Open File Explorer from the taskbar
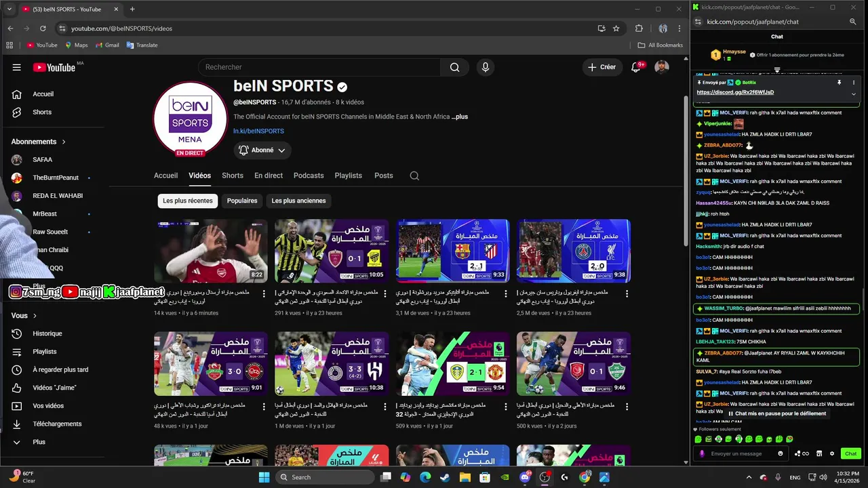This screenshot has width=868, height=488. pyautogui.click(x=465, y=477)
